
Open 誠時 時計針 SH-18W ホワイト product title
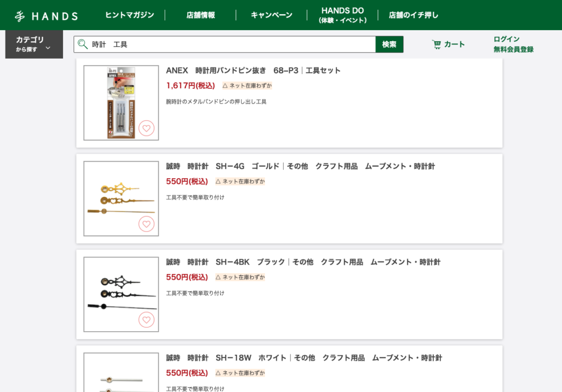click(304, 358)
